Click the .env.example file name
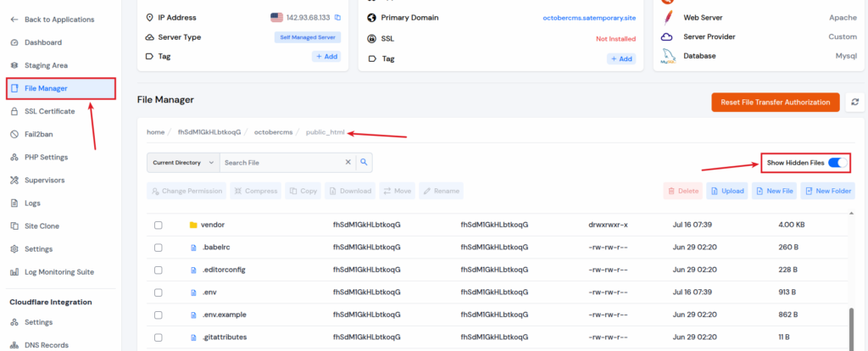The image size is (868, 351). 224,315
